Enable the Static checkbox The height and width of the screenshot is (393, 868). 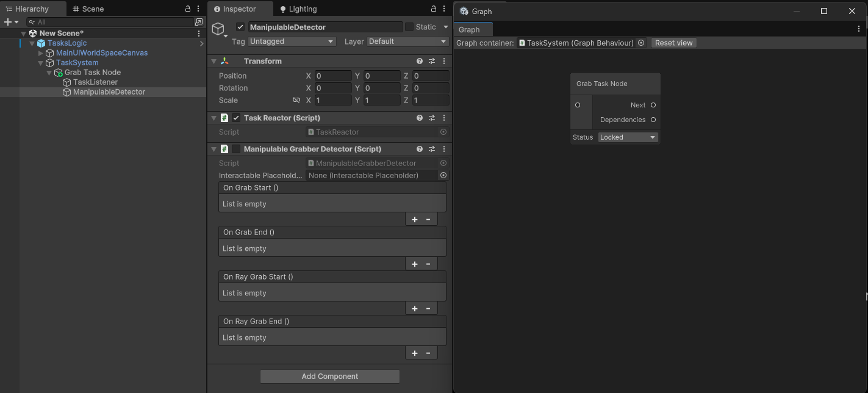tap(409, 27)
